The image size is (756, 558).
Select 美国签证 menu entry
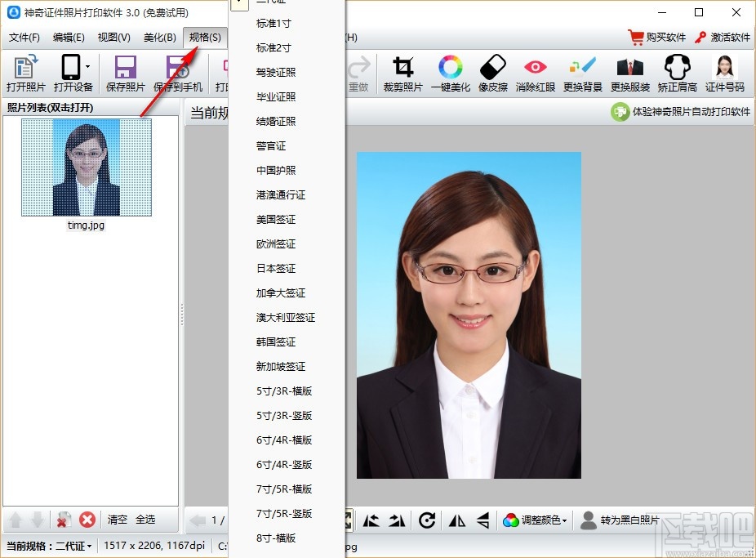pos(287,220)
